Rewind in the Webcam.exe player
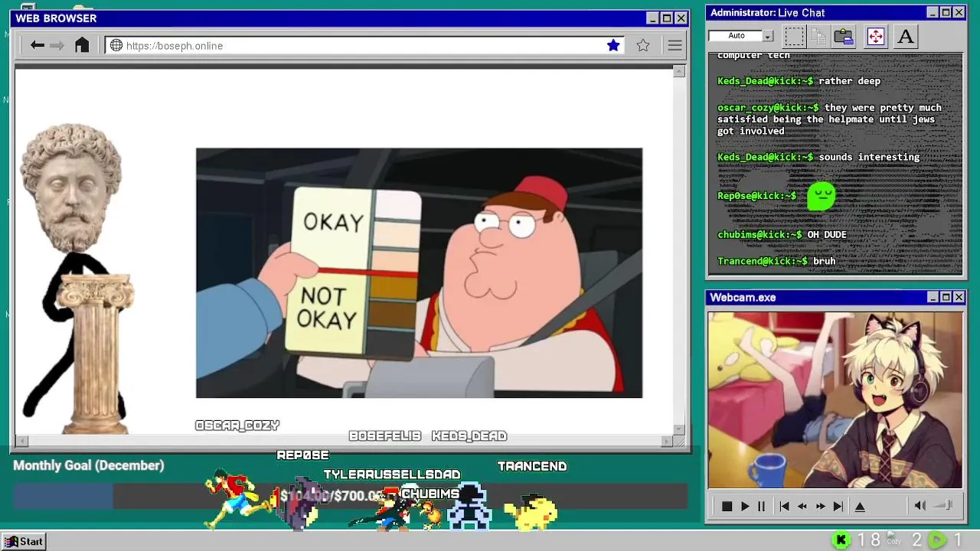Image resolution: width=980 pixels, height=551 pixels. (802, 506)
